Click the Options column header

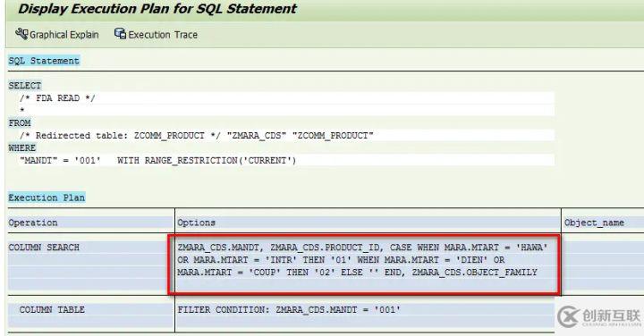point(368,223)
